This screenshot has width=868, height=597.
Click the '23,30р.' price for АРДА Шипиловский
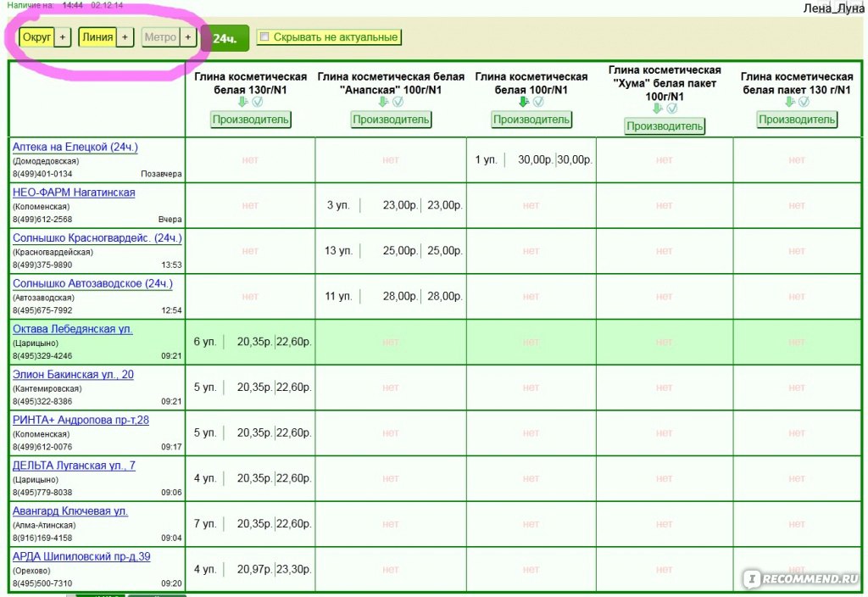click(294, 569)
